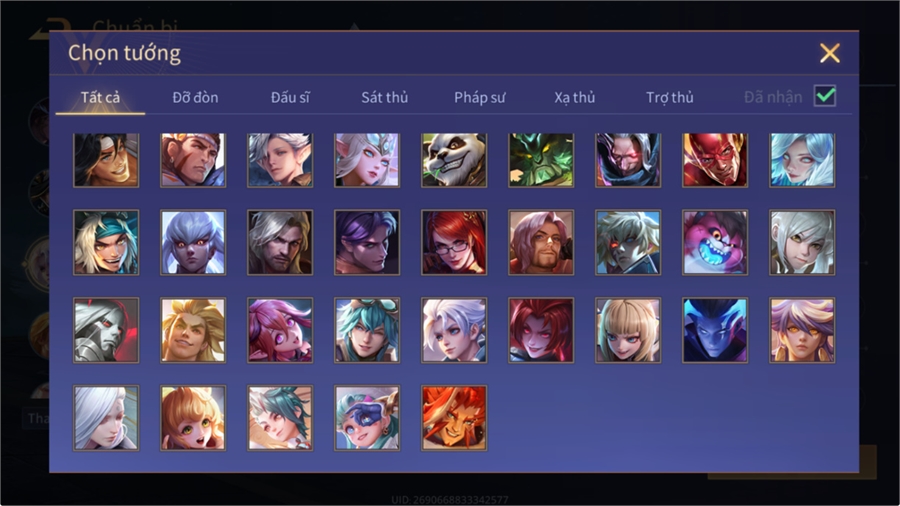Select the purple grinning cat creature hero

click(x=715, y=242)
